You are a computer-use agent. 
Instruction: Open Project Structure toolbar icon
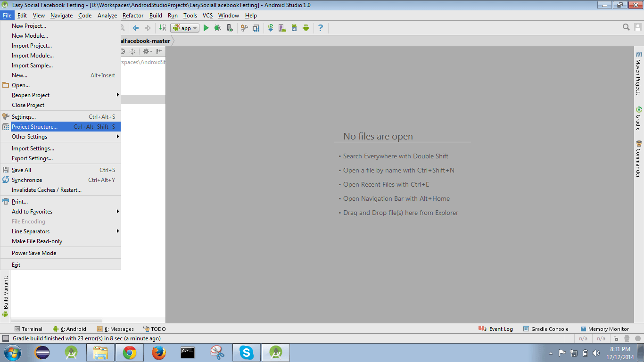tap(256, 28)
